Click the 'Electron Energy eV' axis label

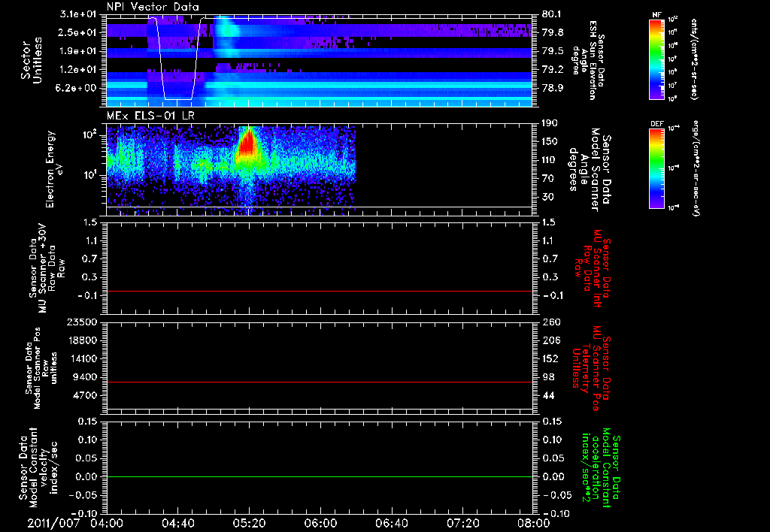(54, 169)
